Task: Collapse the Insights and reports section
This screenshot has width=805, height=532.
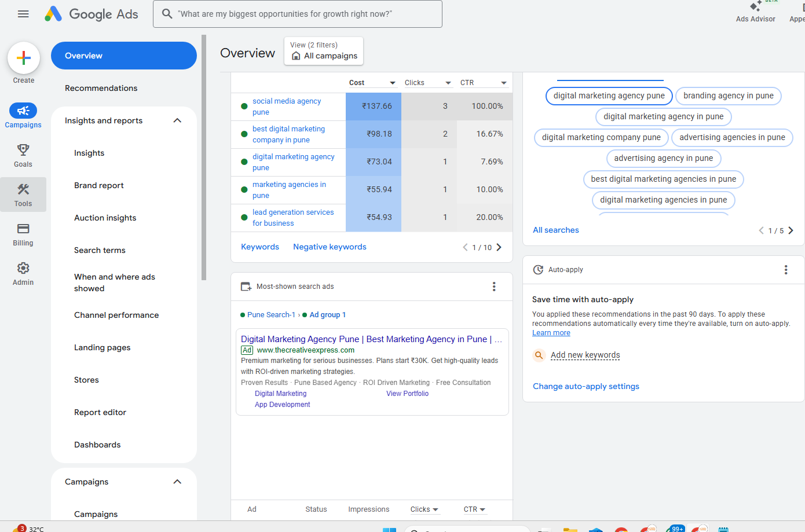Action: point(177,120)
